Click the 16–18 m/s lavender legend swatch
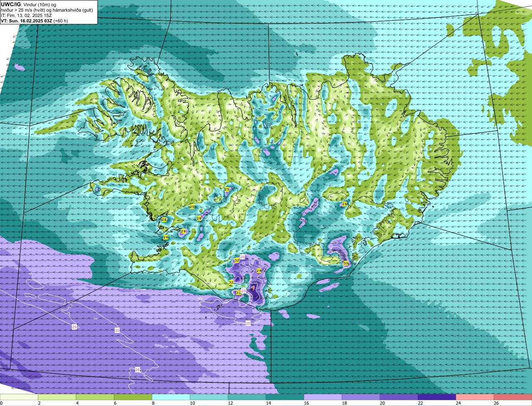This screenshot has width=532, height=406. (323, 397)
